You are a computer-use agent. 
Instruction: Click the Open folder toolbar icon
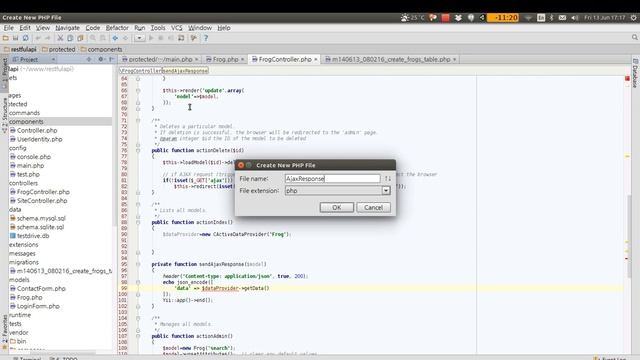(6, 38)
